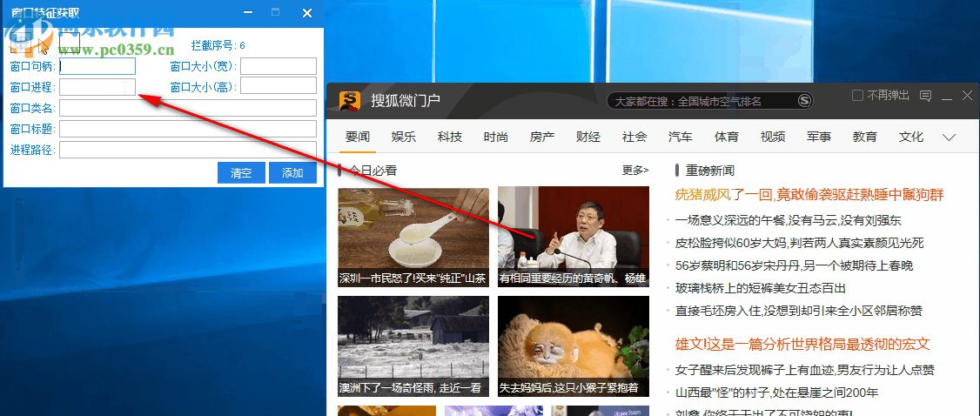The width and height of the screenshot is (980, 416).
Task: Open the 黄奇帆 news thumbnail
Action: point(574,238)
